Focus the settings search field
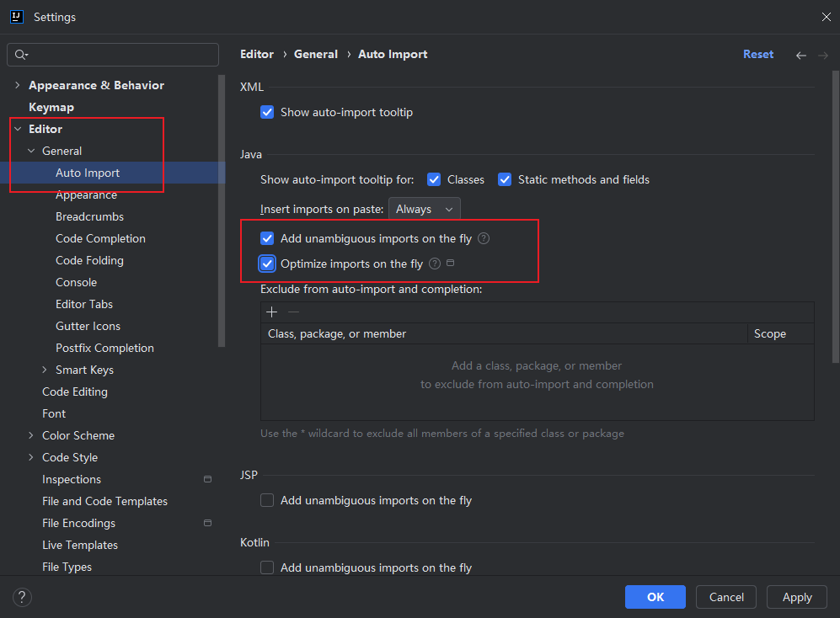This screenshot has width=840, height=618. 113,55
